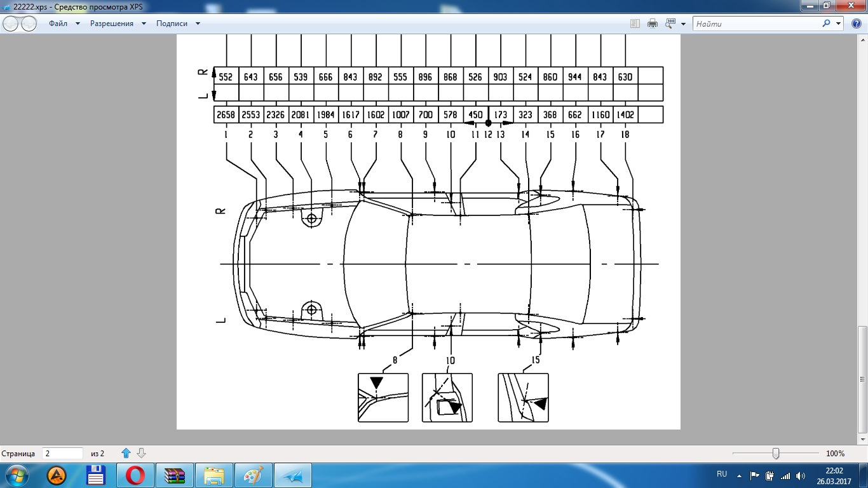Click the detail view thumbnail labeled 10
The image size is (868, 488).
pos(447,398)
